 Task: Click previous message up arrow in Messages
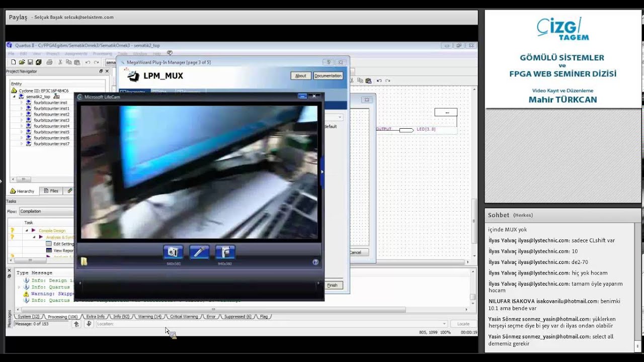click(x=76, y=324)
